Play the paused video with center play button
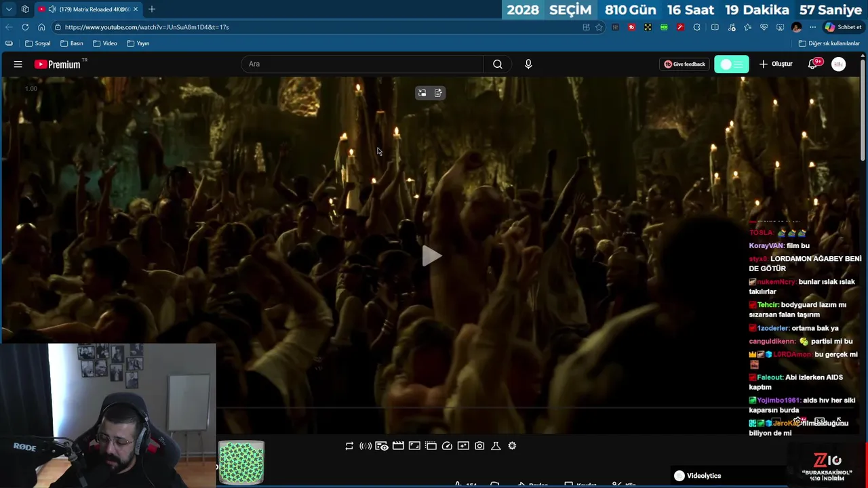This screenshot has width=868, height=488. coord(432,256)
